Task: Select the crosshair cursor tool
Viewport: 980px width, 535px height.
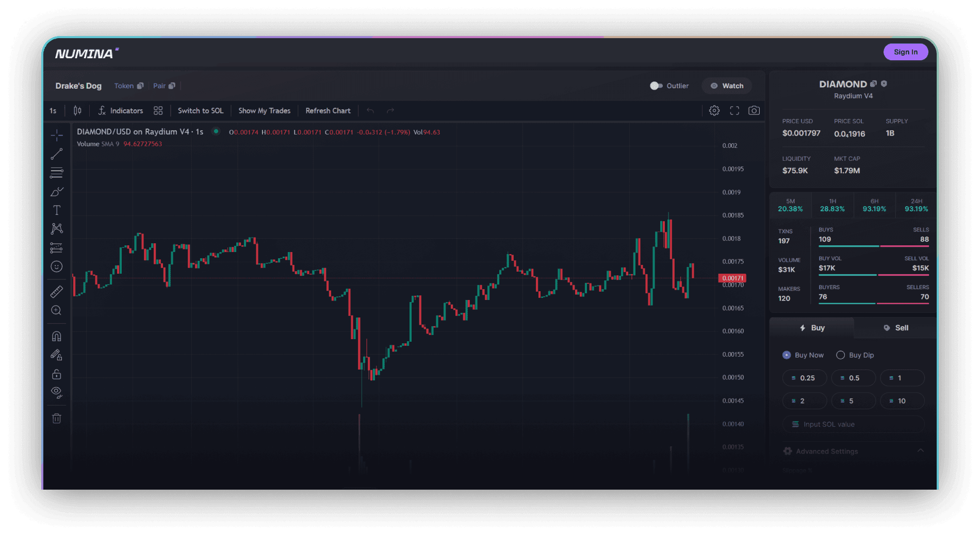Action: tap(57, 135)
